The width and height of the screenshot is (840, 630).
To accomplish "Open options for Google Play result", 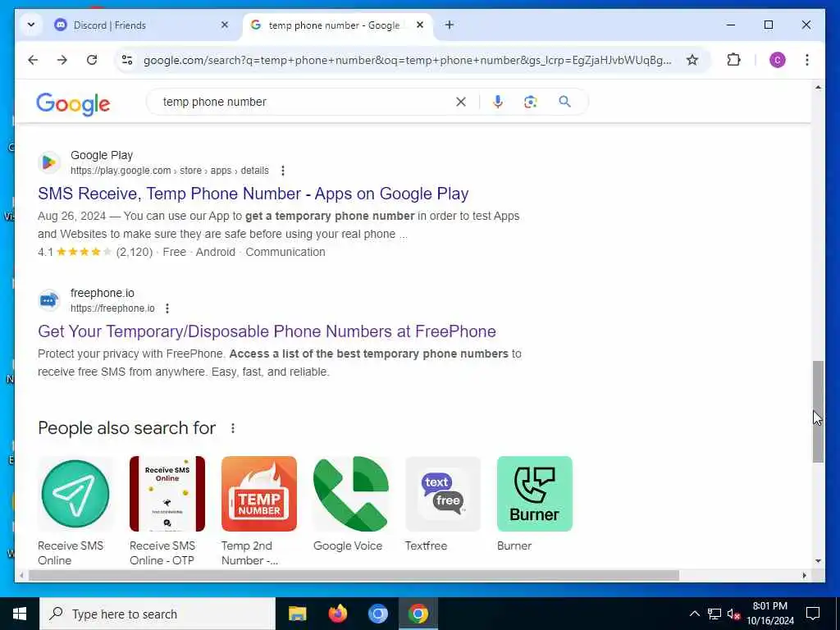I will click(x=283, y=171).
